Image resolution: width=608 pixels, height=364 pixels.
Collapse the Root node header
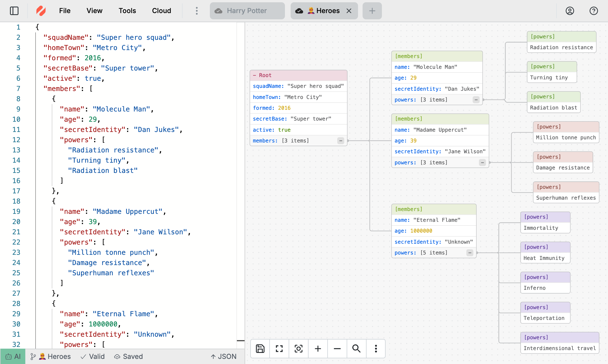coord(298,75)
